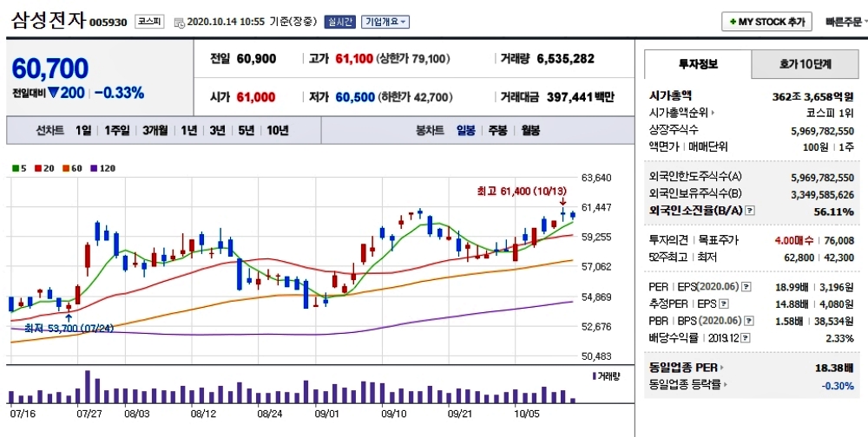Click the 실시간 real-time button
The height and width of the screenshot is (437, 868).
(340, 23)
